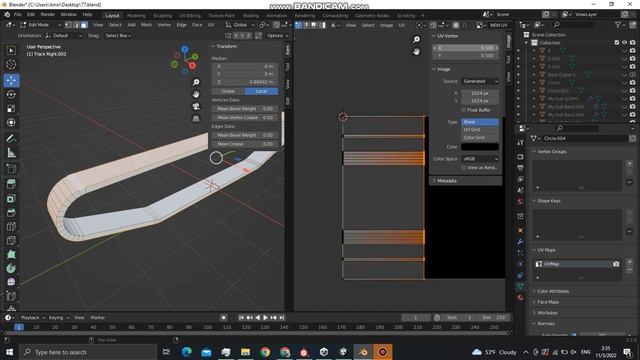Click the generated image black Color swatch

pyautogui.click(x=480, y=147)
